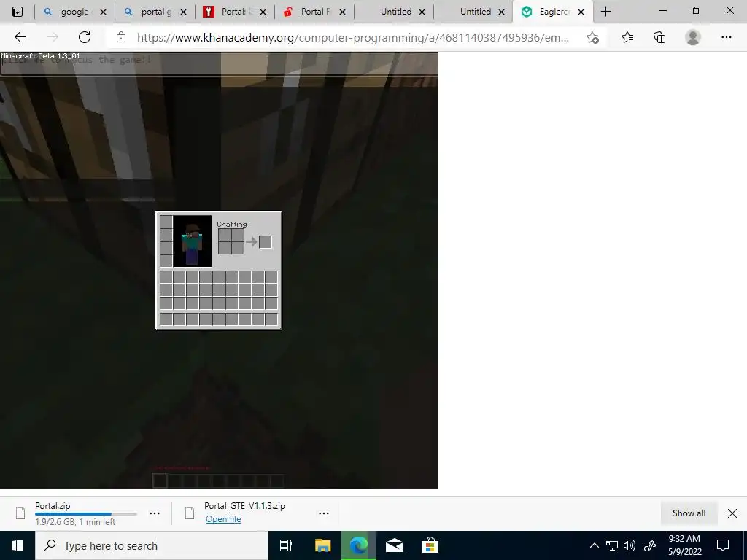The width and height of the screenshot is (747, 560).
Task: Click the Microsoft Edge taskbar icon
Action: pyautogui.click(x=359, y=545)
